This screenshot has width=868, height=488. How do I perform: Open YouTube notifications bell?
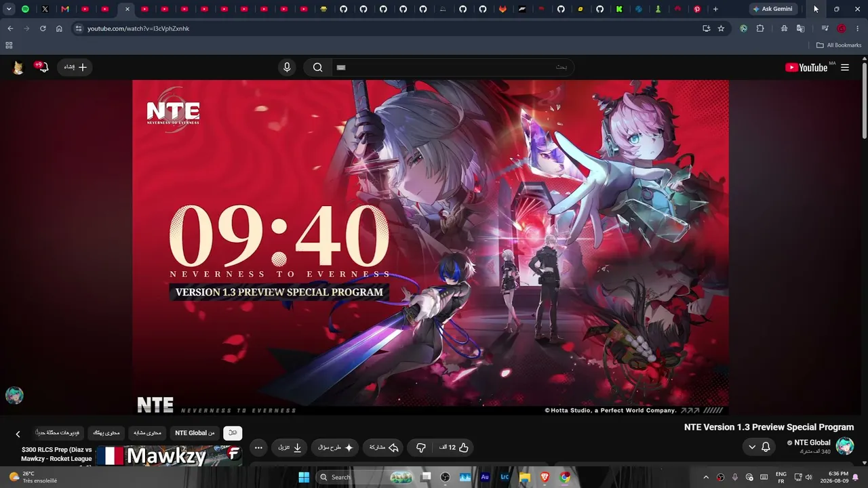click(43, 67)
